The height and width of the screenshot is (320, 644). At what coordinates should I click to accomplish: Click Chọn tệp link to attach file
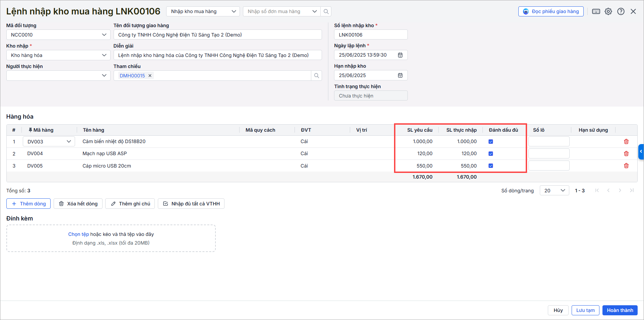[78, 234]
